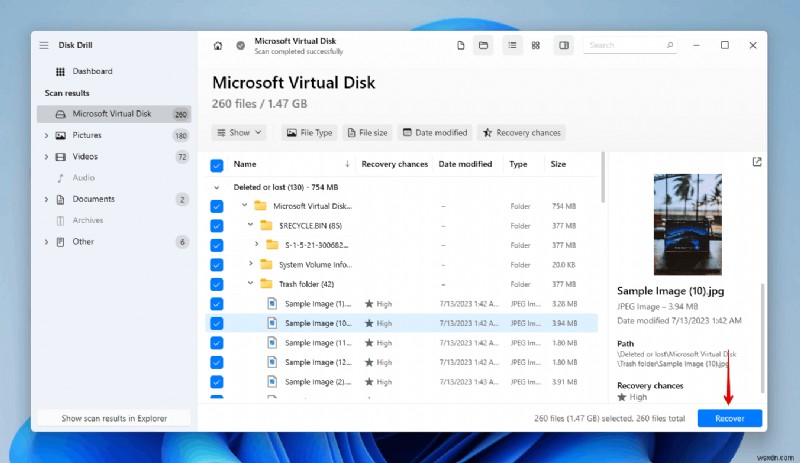Go to home via the house icon
This screenshot has height=463, width=800.
(x=218, y=46)
